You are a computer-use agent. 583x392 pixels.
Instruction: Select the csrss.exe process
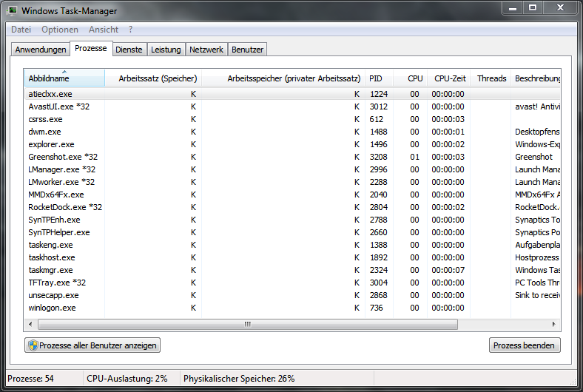(x=293, y=119)
